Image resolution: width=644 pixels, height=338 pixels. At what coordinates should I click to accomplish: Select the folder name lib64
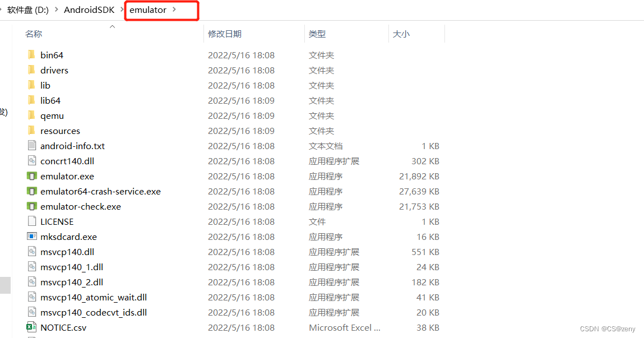tap(50, 101)
